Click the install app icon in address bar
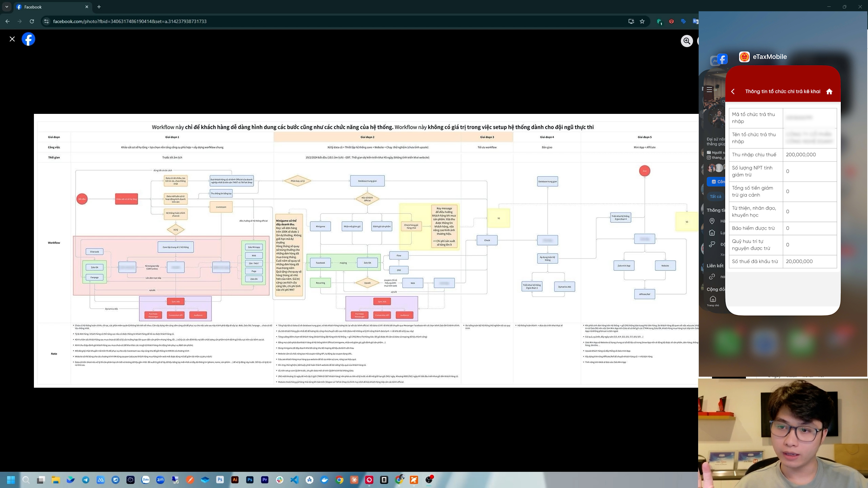This screenshot has height=488, width=868. (x=631, y=21)
